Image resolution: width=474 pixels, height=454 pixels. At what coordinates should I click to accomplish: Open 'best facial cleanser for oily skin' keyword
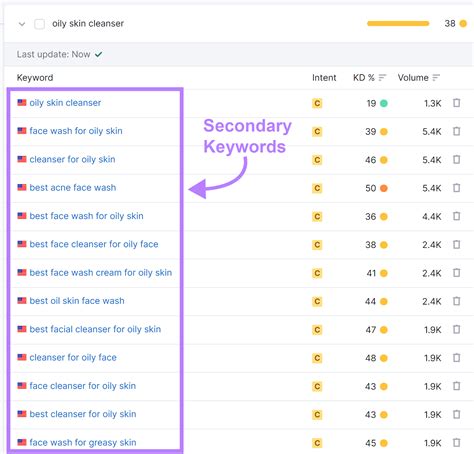[95, 329]
